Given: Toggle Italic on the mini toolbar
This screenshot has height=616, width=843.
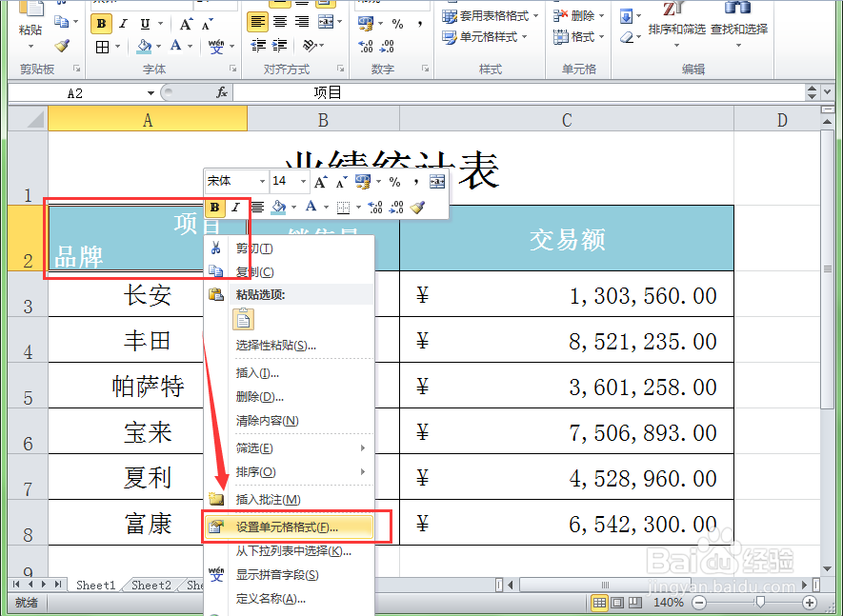Looking at the screenshot, I should click(235, 207).
